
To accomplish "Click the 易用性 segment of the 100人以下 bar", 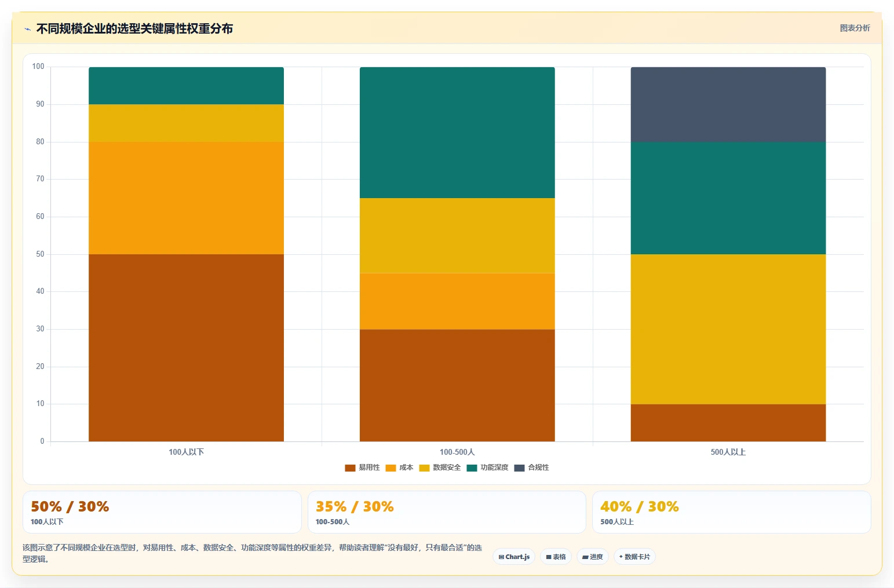I will pos(186,348).
